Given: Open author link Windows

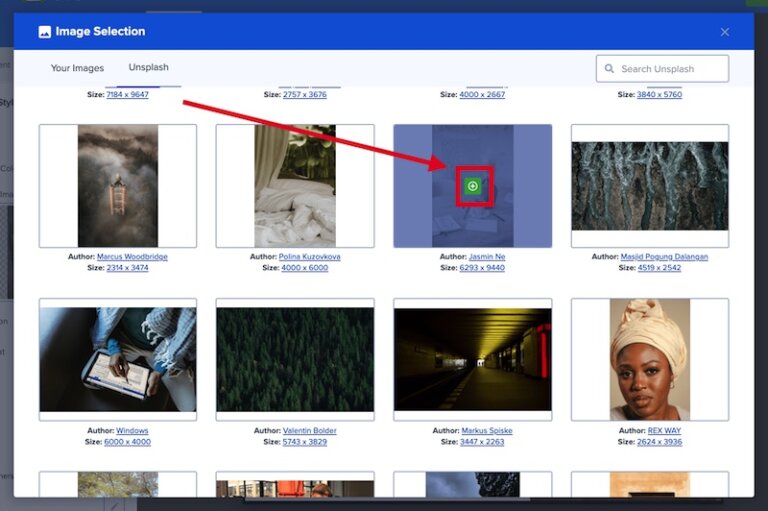Looking at the screenshot, I should point(132,431).
